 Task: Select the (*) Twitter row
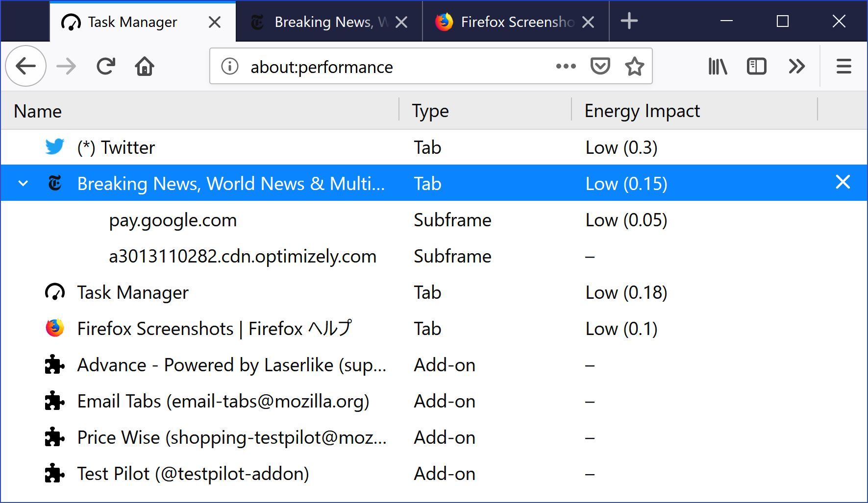434,147
